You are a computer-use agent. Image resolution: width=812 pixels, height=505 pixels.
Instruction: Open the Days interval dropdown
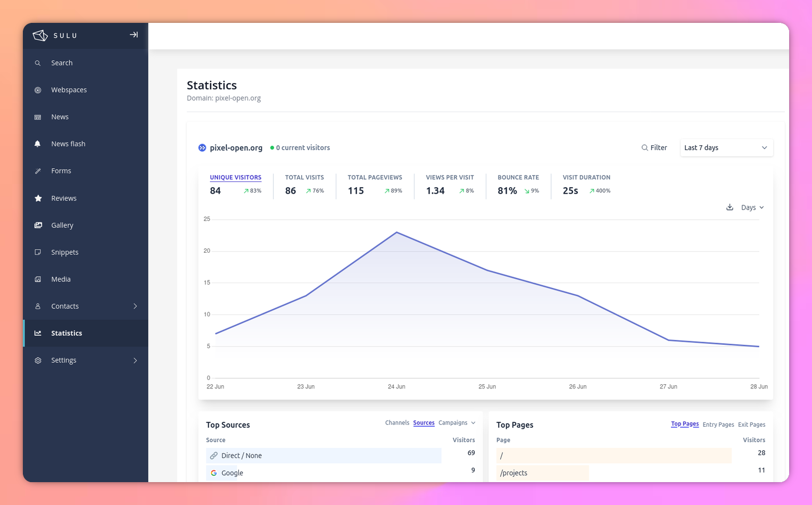[x=752, y=208]
